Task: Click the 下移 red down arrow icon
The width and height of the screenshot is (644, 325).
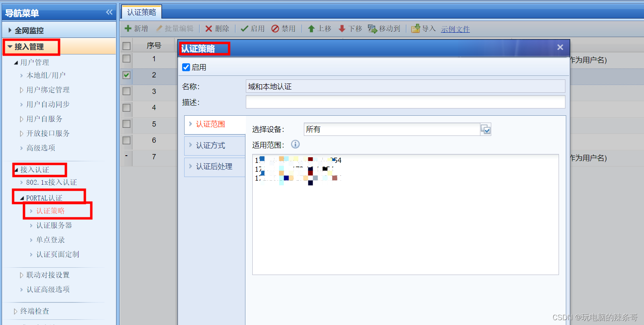Action: click(x=342, y=29)
